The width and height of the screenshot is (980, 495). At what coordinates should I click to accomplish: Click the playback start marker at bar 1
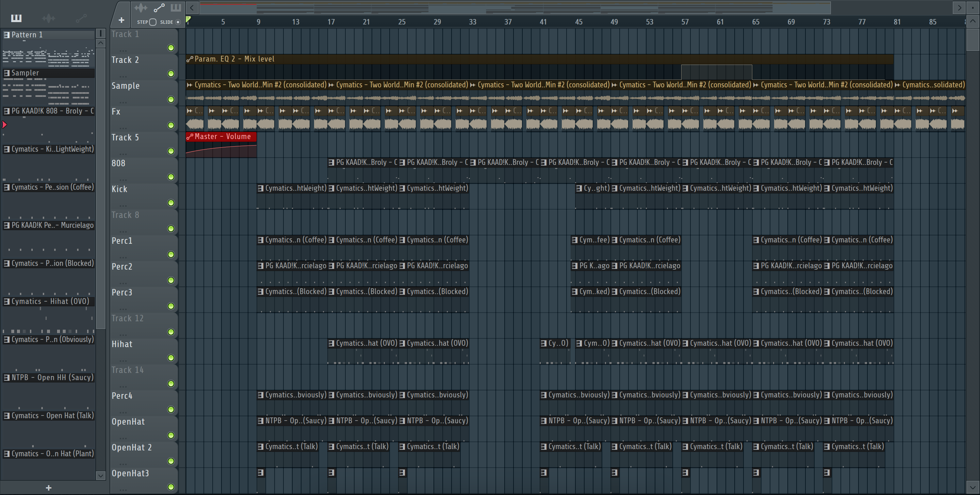tap(188, 20)
